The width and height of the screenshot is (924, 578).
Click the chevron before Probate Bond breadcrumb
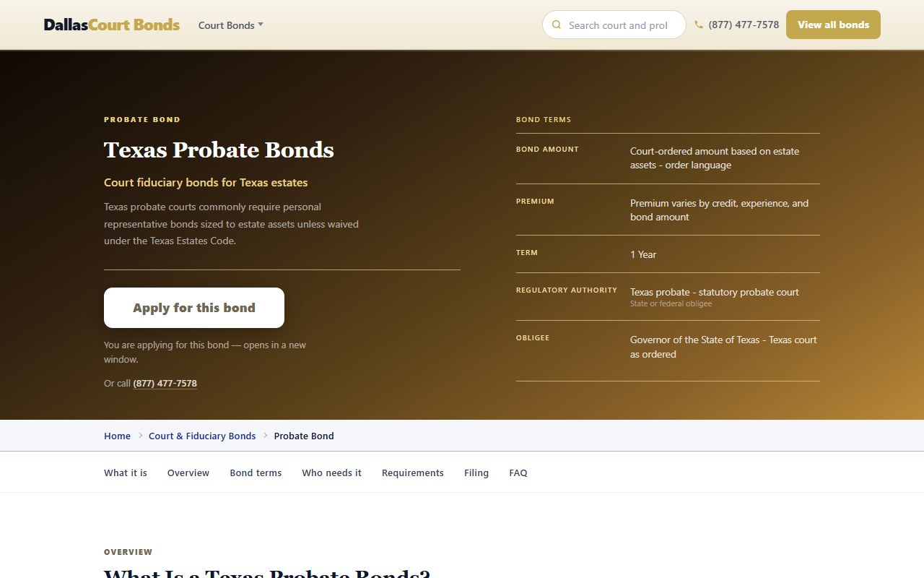(x=266, y=436)
